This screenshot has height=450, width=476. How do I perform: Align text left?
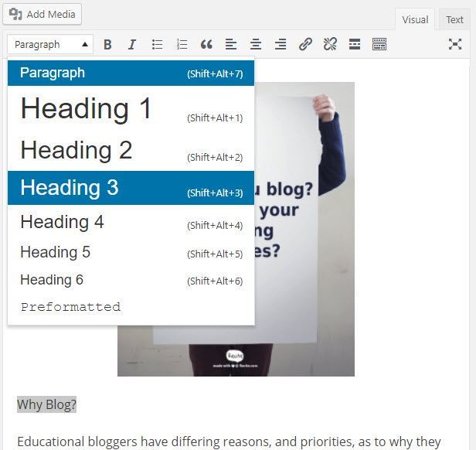click(x=231, y=45)
